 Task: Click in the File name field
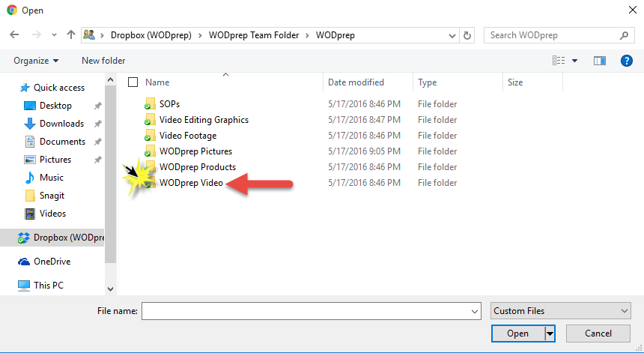312,311
